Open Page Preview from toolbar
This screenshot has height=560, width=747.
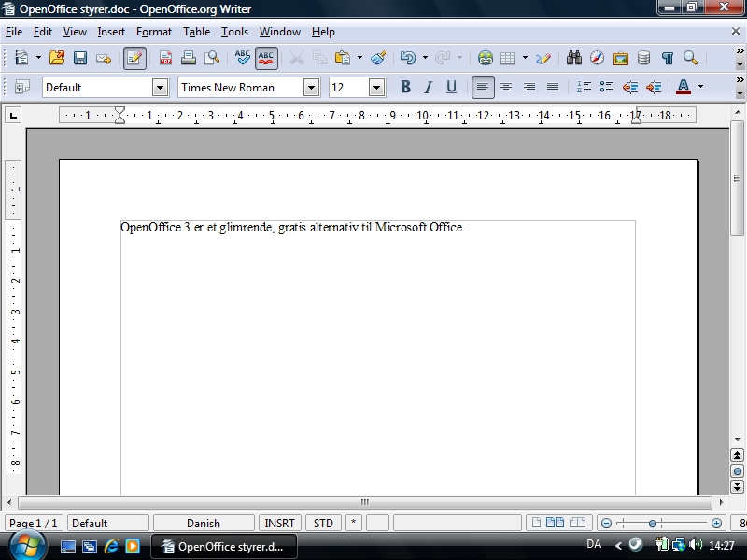point(212,58)
